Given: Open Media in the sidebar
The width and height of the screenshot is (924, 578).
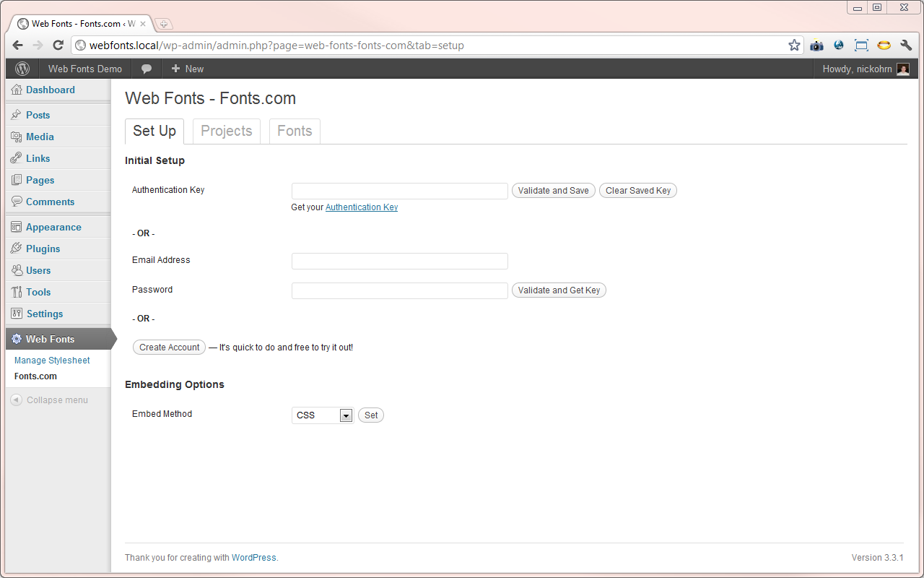Looking at the screenshot, I should point(40,137).
